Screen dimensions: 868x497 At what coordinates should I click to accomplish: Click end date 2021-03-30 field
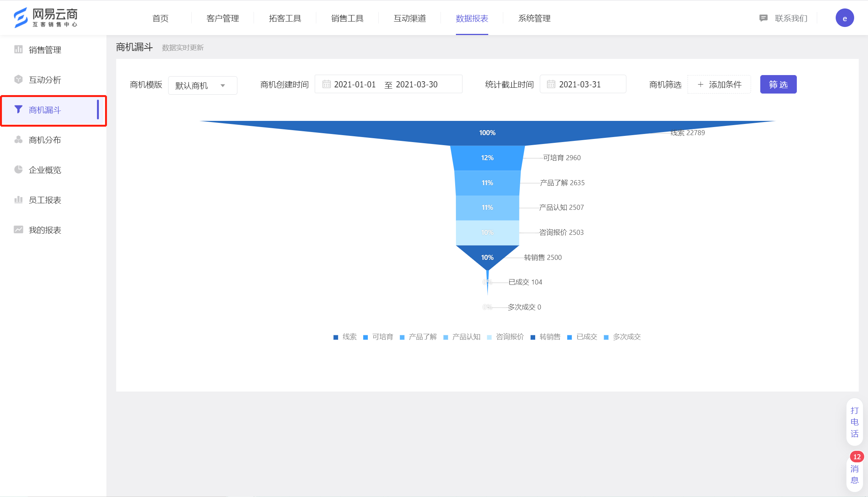coord(417,84)
